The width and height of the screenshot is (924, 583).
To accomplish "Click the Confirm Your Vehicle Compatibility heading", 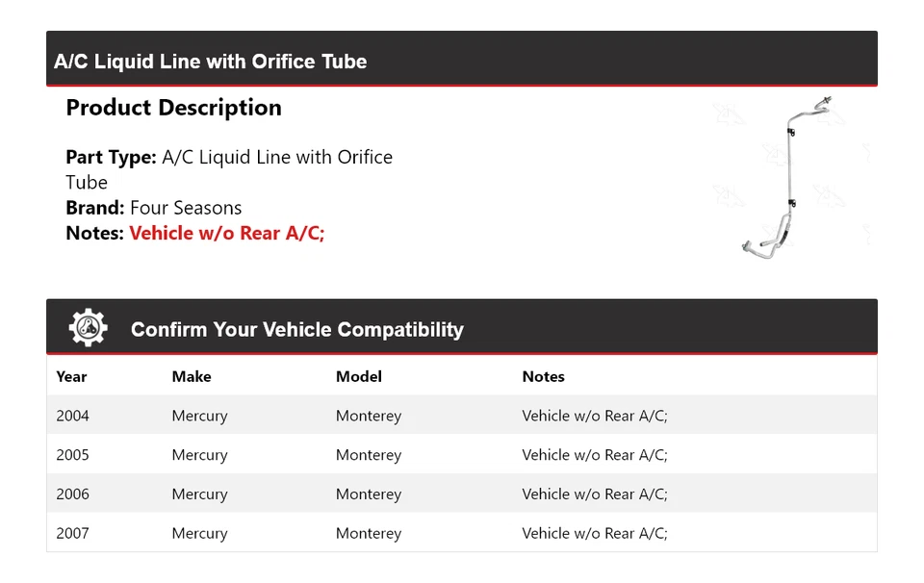I will coord(296,330).
